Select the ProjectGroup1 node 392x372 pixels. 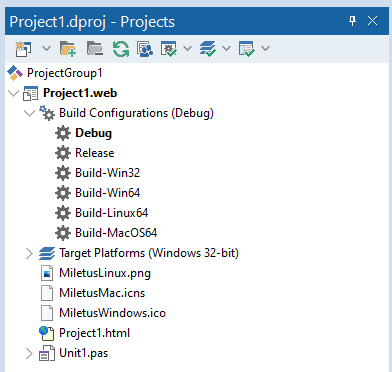point(65,73)
